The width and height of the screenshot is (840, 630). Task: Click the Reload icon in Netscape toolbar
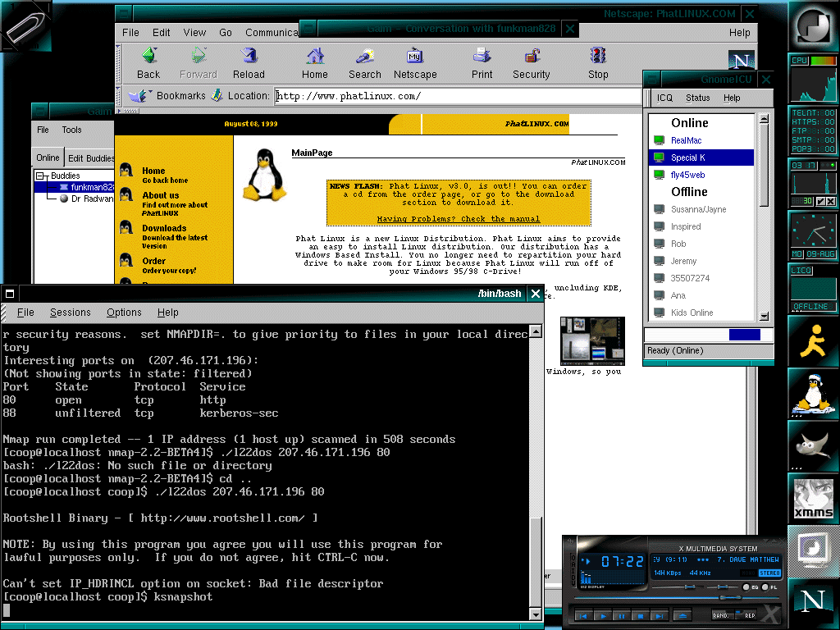[249, 57]
